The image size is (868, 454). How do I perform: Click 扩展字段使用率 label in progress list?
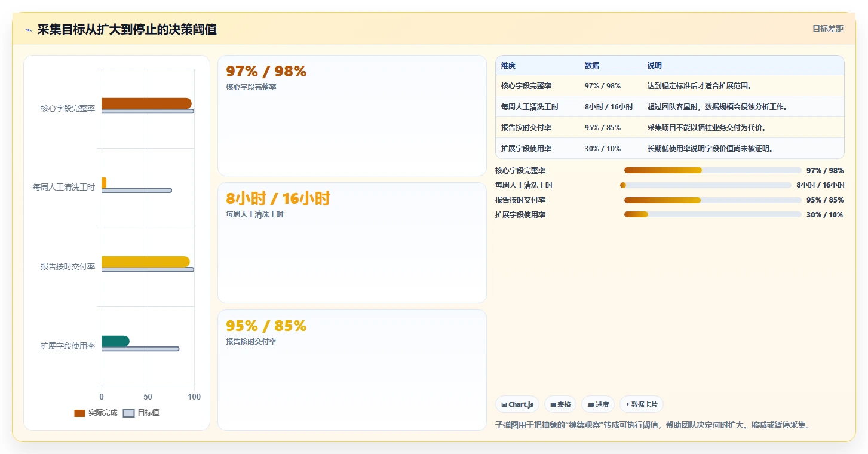(520, 214)
